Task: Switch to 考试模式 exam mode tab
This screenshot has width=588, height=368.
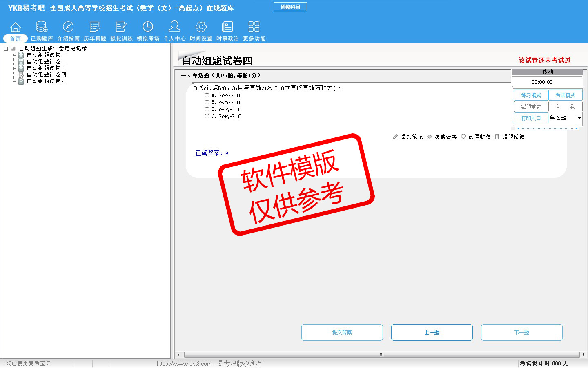Action: (x=565, y=95)
